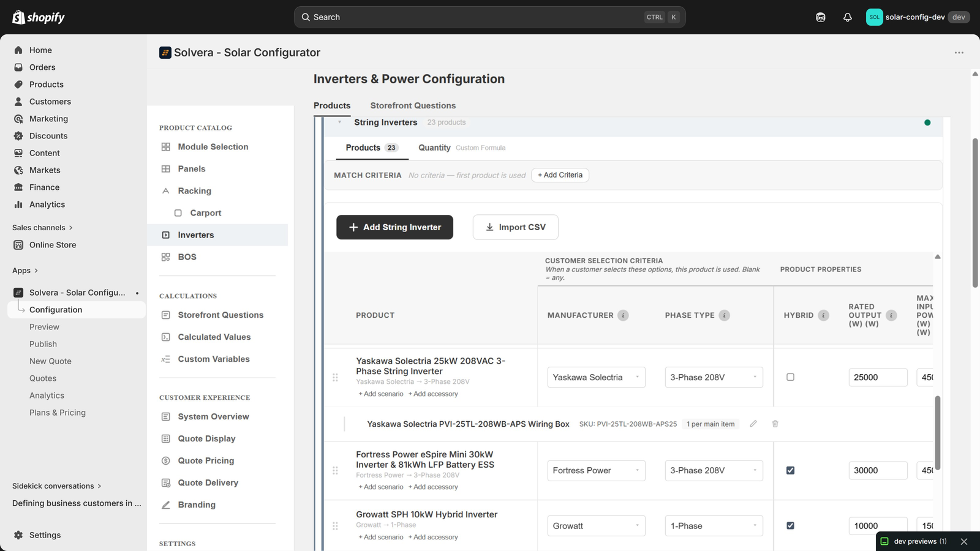The height and width of the screenshot is (551, 980).
Task: Open Phase Type dropdown for Fortress Power row
Action: click(714, 470)
